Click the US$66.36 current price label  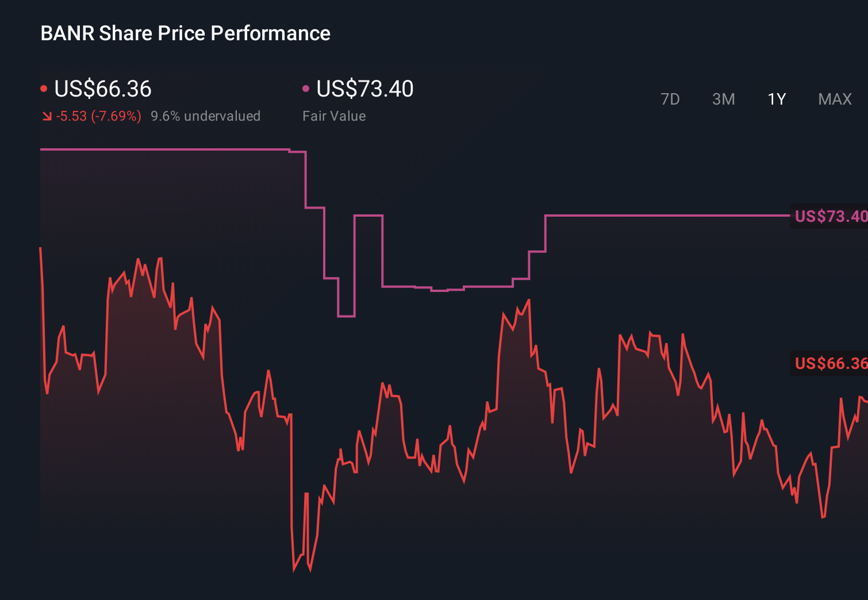[x=102, y=89]
